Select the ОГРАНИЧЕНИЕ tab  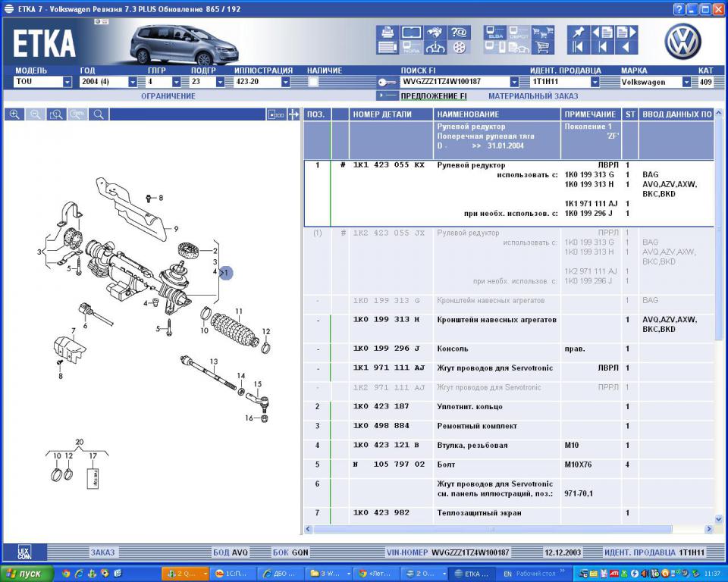(x=168, y=96)
